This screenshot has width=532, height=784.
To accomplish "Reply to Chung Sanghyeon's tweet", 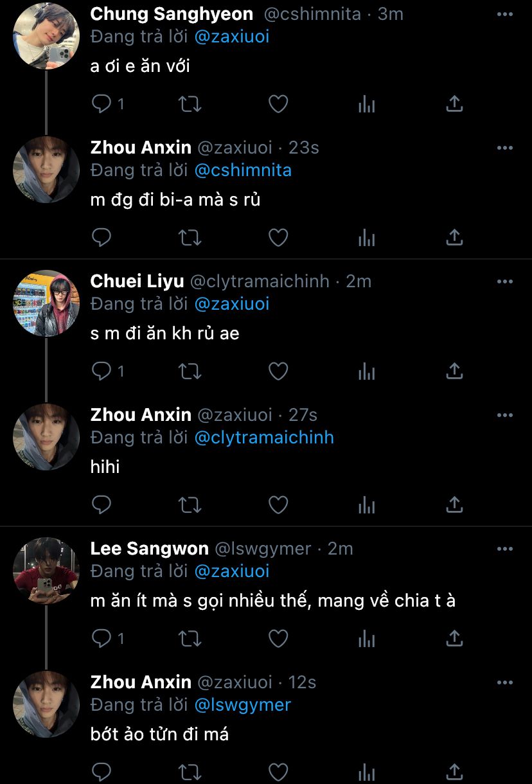I will point(102,103).
